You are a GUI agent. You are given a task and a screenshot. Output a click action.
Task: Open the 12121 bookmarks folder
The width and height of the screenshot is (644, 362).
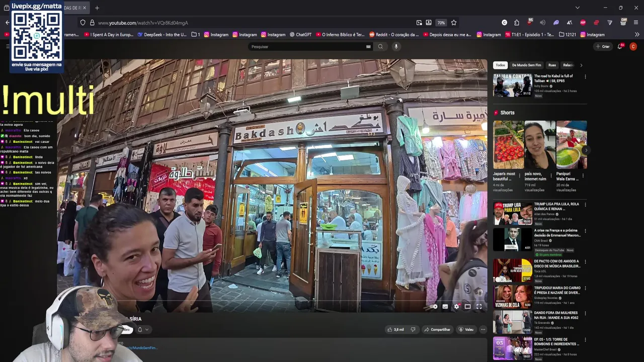pyautogui.click(x=567, y=35)
